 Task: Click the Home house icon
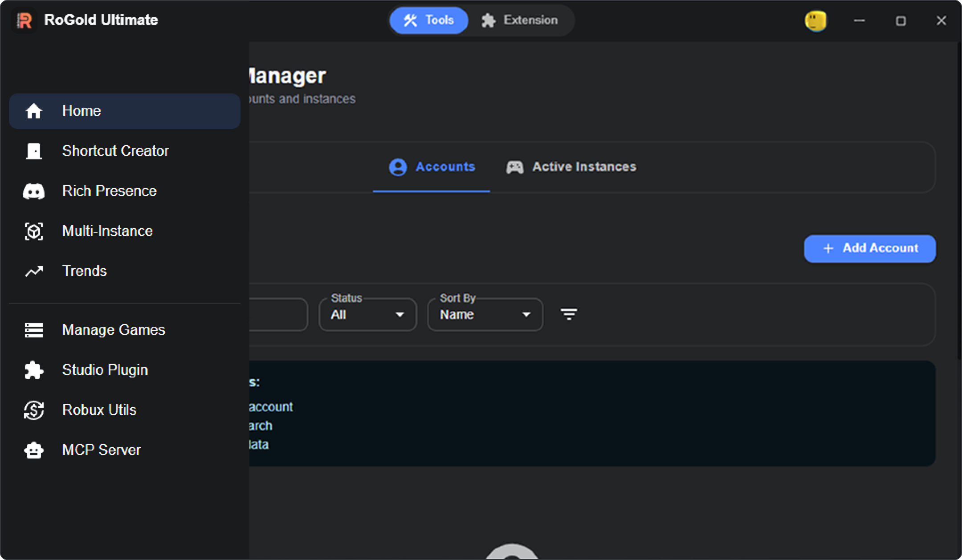(34, 111)
